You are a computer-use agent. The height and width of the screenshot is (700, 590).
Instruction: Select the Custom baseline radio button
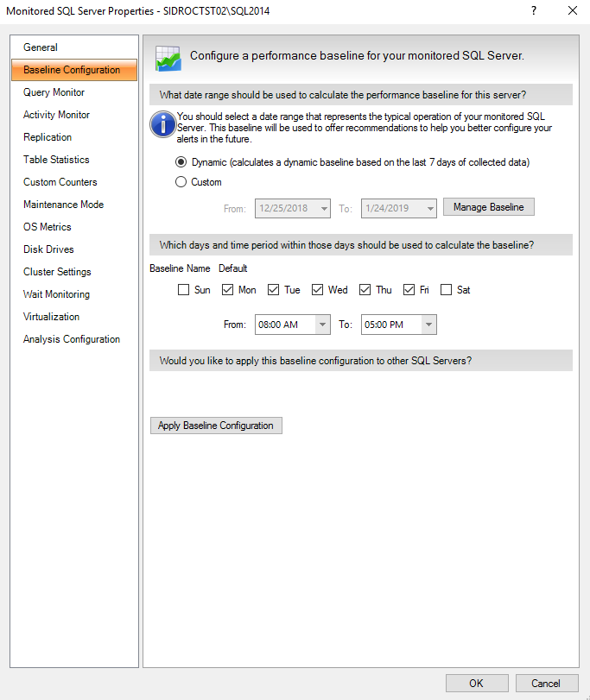(x=181, y=182)
